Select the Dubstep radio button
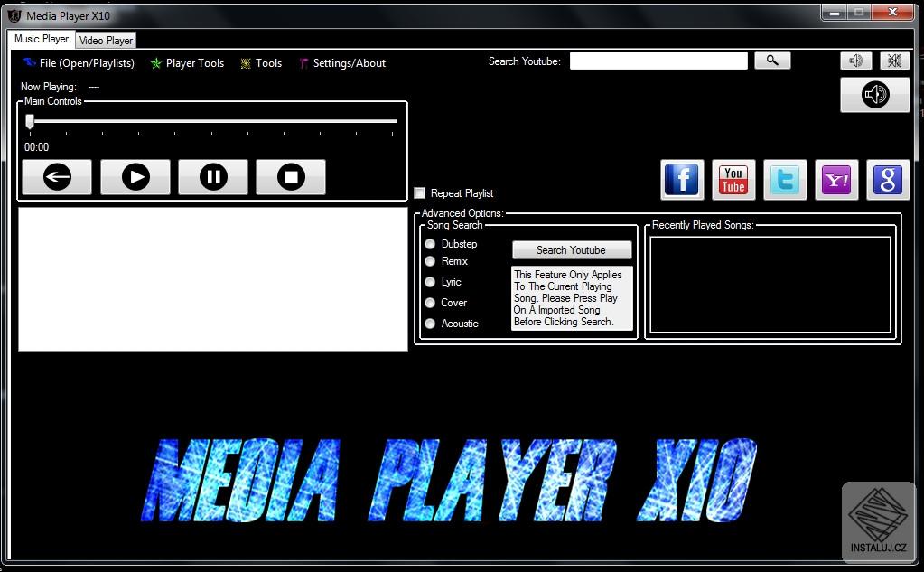 click(430, 243)
